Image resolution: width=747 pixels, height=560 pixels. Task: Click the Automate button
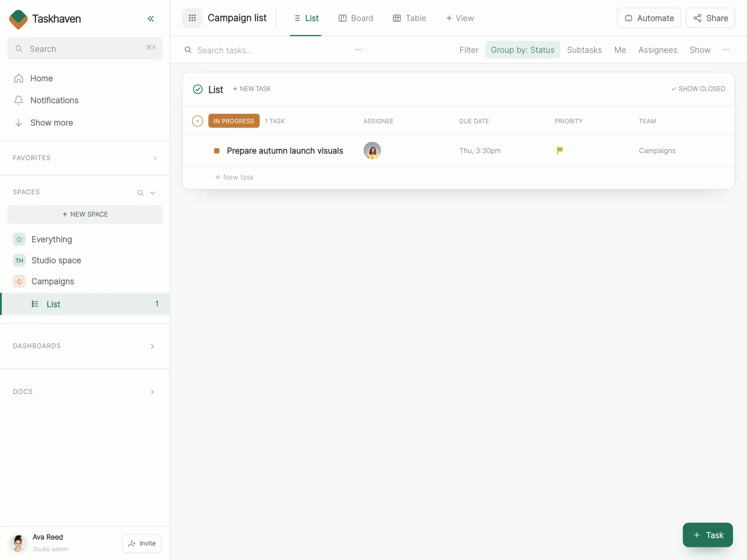pos(649,18)
